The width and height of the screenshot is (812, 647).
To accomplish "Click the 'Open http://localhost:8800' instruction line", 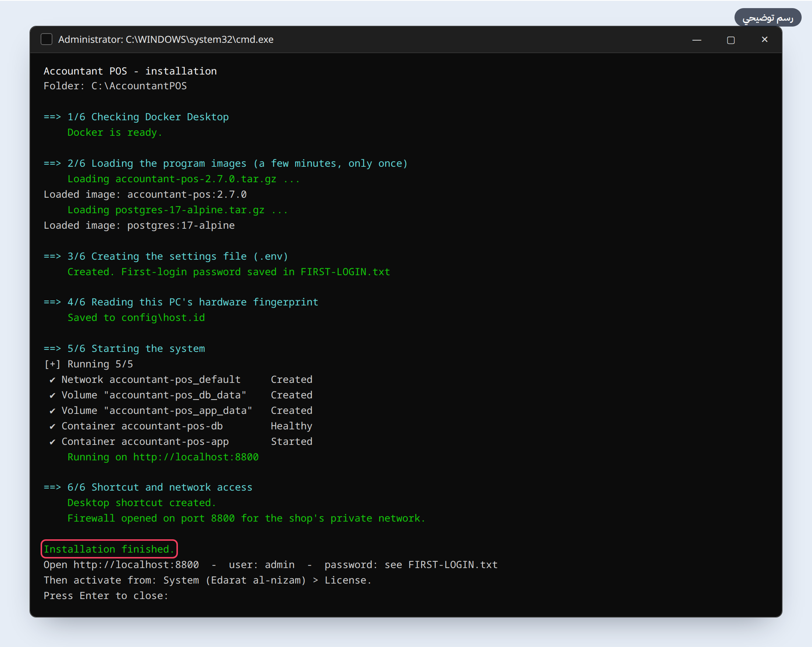I will (x=271, y=565).
